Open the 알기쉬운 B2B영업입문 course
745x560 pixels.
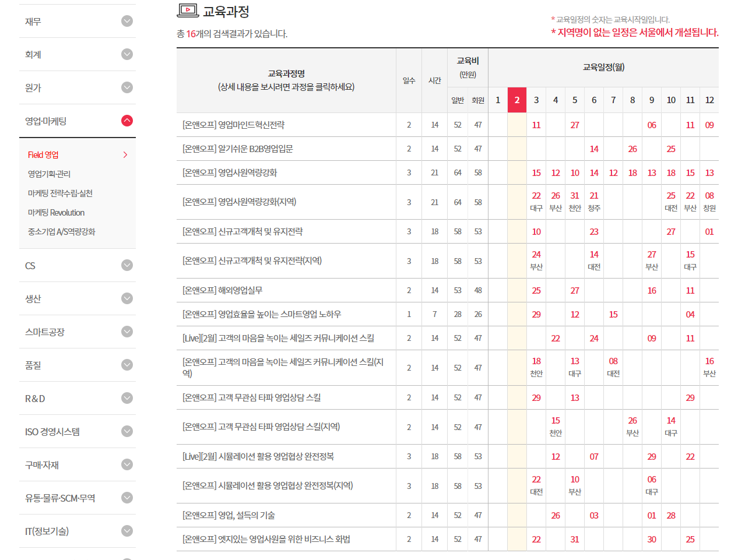(x=237, y=149)
